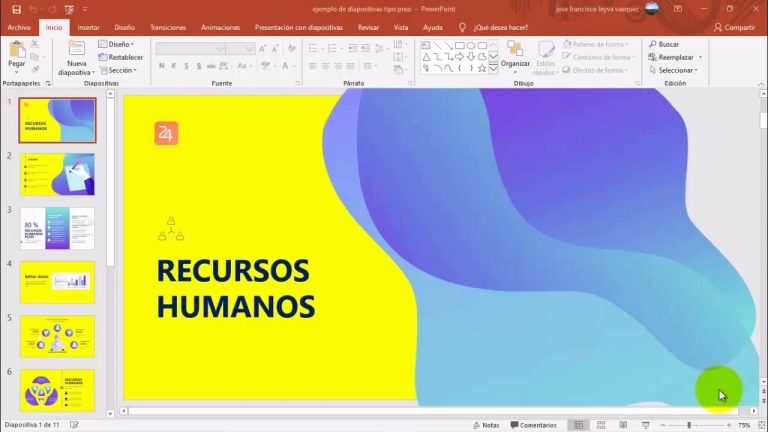Adjust the zoom slider handle
The image size is (768, 432).
(689, 425)
